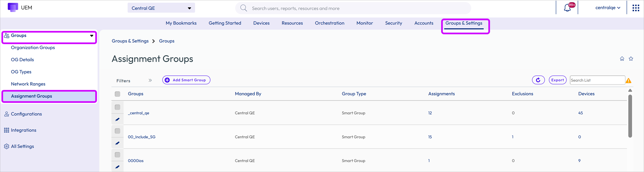Open the Central QE organization dropdown
The image size is (644, 172).
pyautogui.click(x=161, y=8)
